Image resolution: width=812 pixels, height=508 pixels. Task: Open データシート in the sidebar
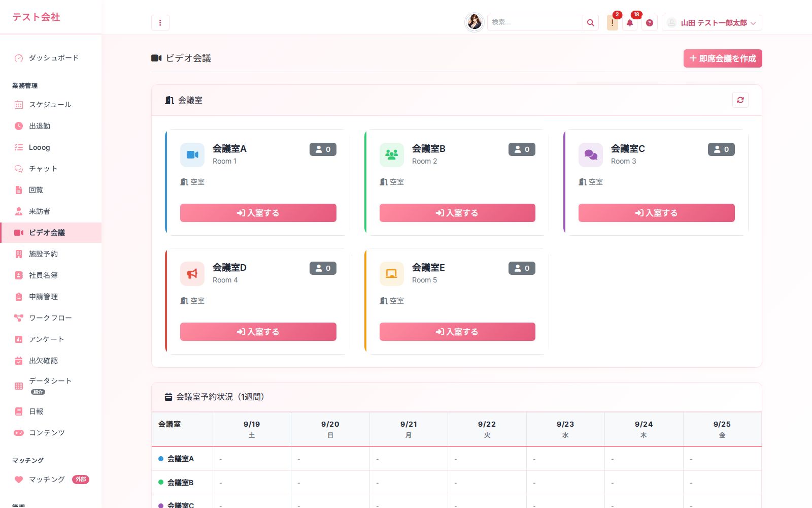point(51,386)
